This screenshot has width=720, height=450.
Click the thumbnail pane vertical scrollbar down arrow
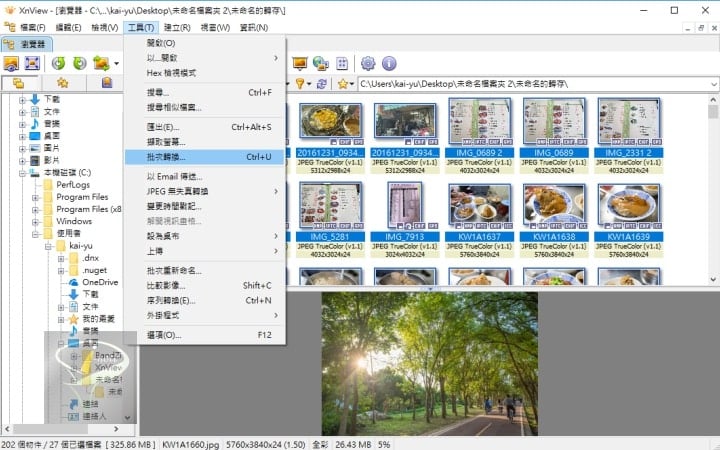(713, 279)
